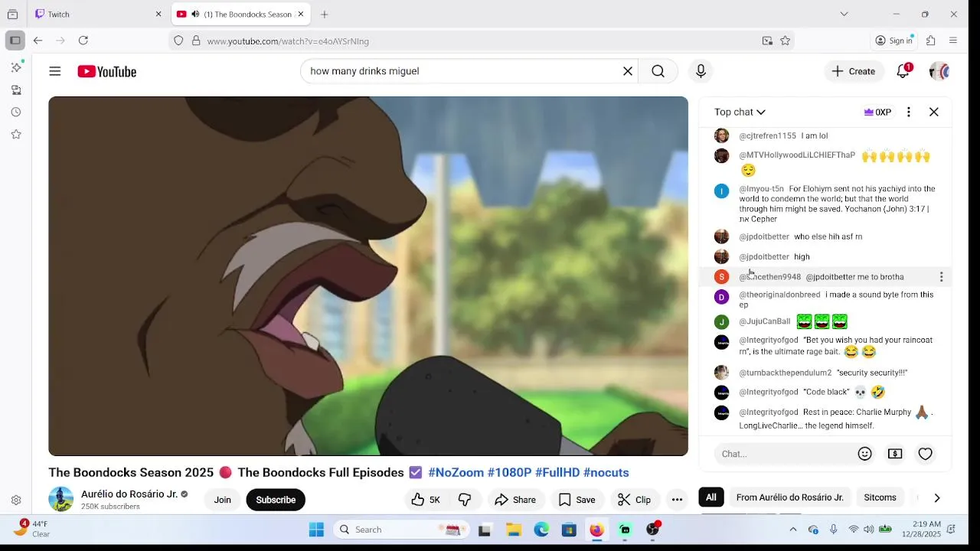Select the Sitcoms filter chip
Screen dimensions: 980x551
point(880,497)
